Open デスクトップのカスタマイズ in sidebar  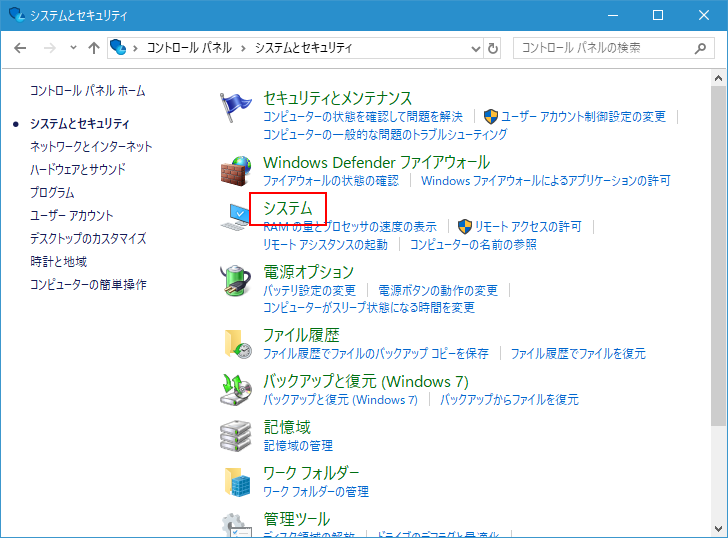pyautogui.click(x=88, y=239)
